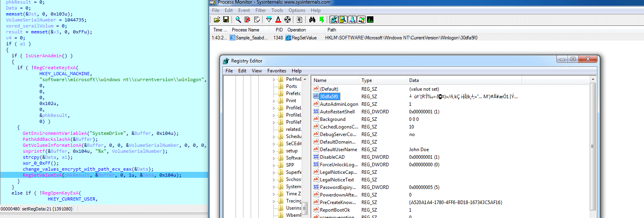The image size is (644, 218).
Task: Click the RegSetValue operation icon in event row
Action: (289, 38)
